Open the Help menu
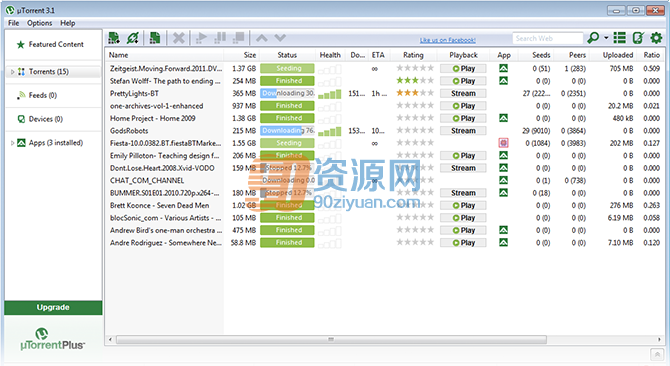The image size is (670, 366). click(x=68, y=23)
